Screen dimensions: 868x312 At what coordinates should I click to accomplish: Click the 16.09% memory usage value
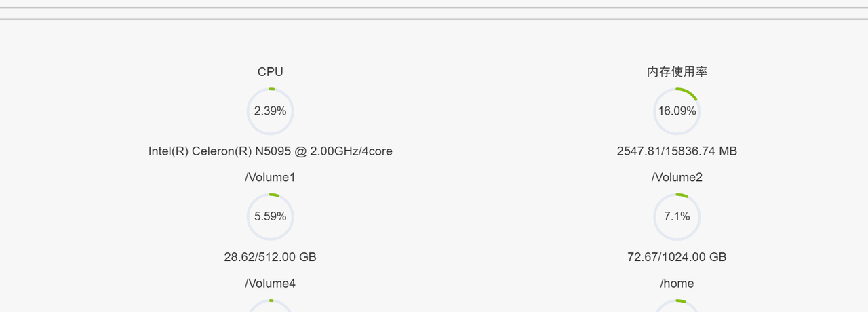point(677,111)
